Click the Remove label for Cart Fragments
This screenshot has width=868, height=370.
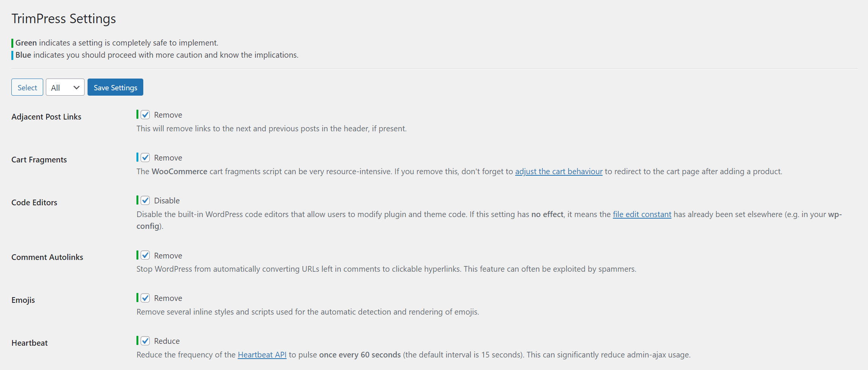coord(168,158)
